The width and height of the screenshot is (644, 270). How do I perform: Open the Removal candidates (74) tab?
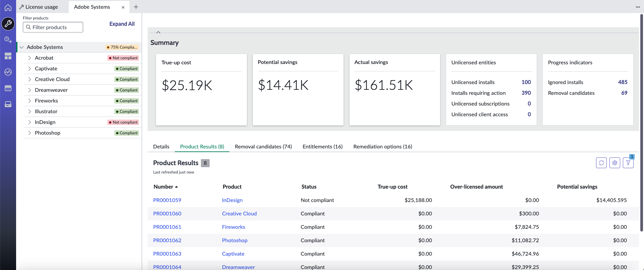click(x=263, y=146)
